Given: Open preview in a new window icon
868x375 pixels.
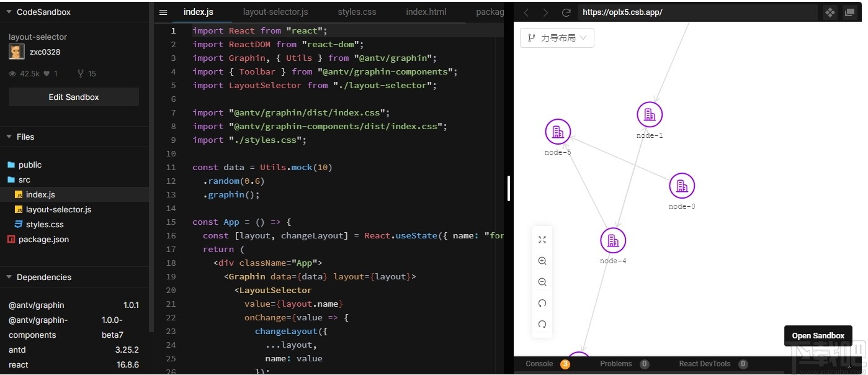Looking at the screenshot, I should 849,12.
